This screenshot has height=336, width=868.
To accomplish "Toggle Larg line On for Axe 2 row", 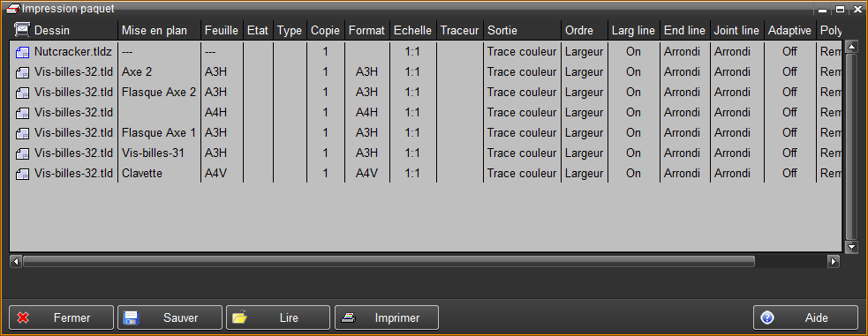I will [x=633, y=71].
